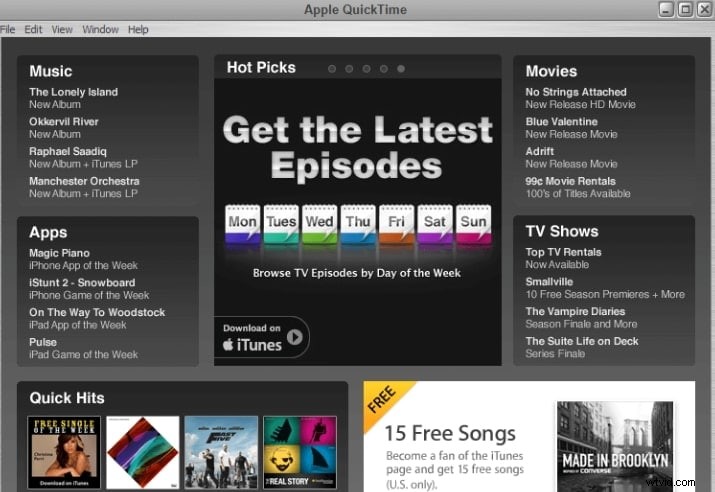Open the View menu
Viewport: 715px width, 492px height.
pos(62,30)
